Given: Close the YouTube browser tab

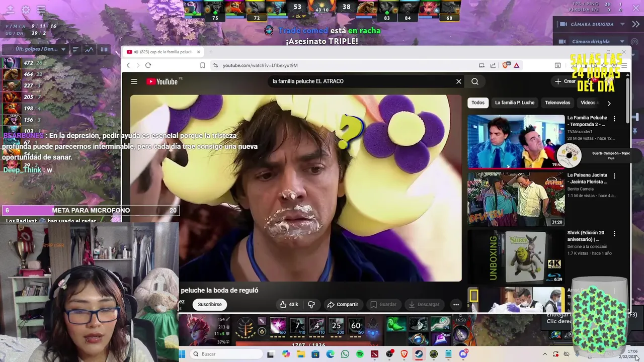Looking at the screenshot, I should click(x=198, y=52).
